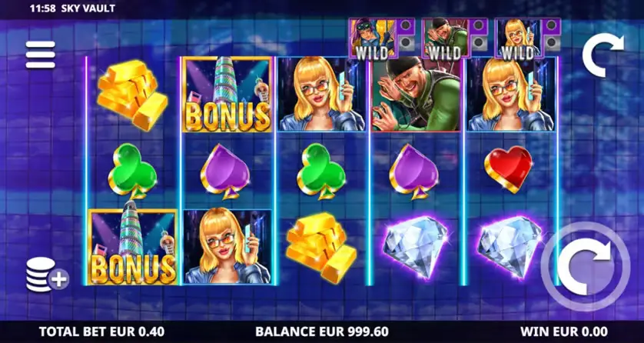
Task: Click the purple spade on reel two
Action: pos(224,171)
